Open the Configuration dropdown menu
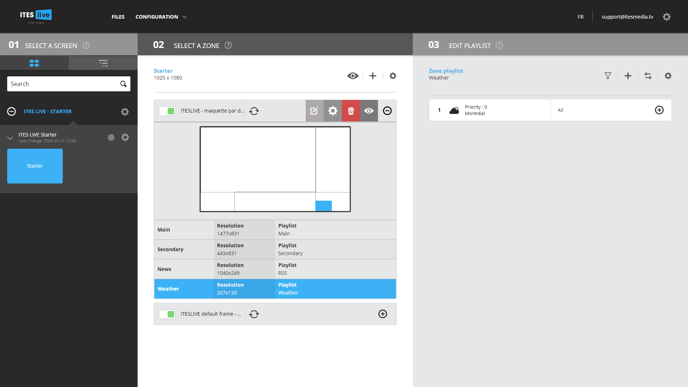This screenshot has height=387, width=688. click(161, 17)
